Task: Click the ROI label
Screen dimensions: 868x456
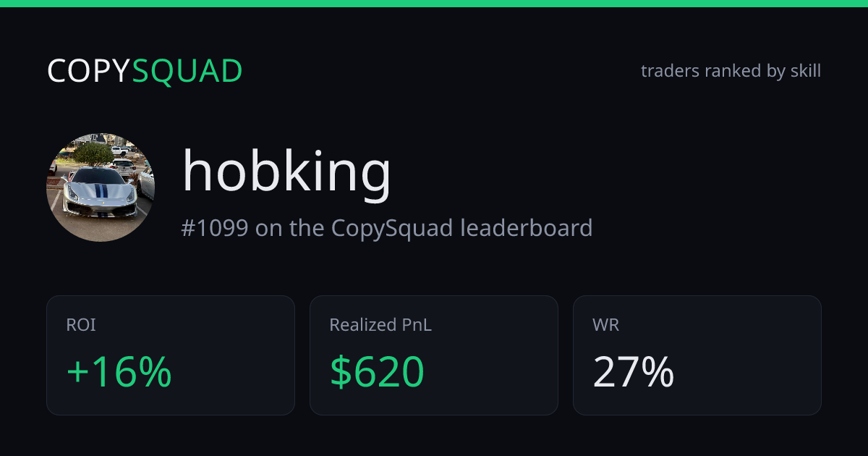Action: (x=81, y=326)
